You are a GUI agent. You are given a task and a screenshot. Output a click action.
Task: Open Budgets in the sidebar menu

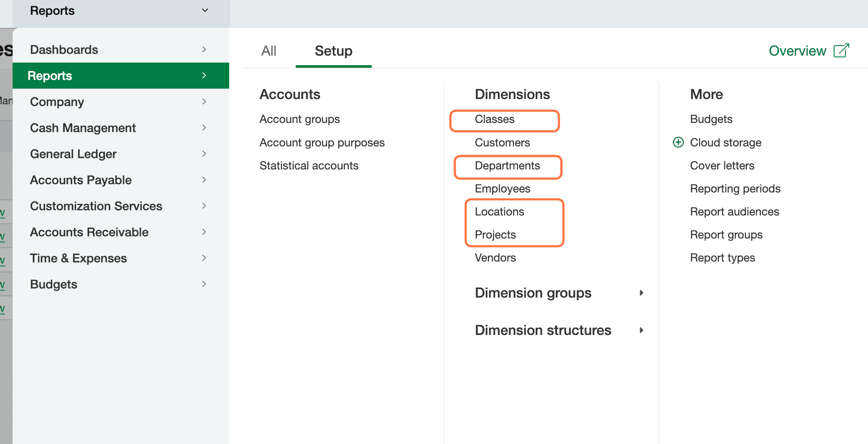pos(121,284)
